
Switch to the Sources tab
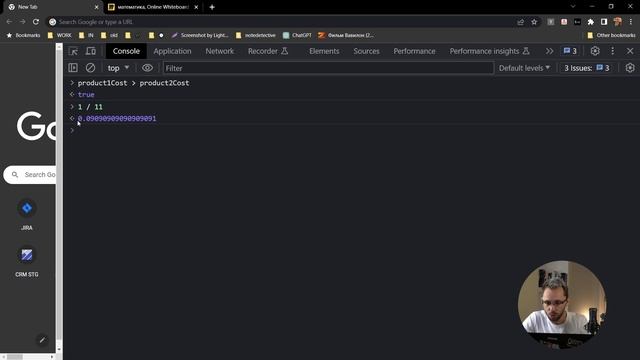click(x=367, y=51)
